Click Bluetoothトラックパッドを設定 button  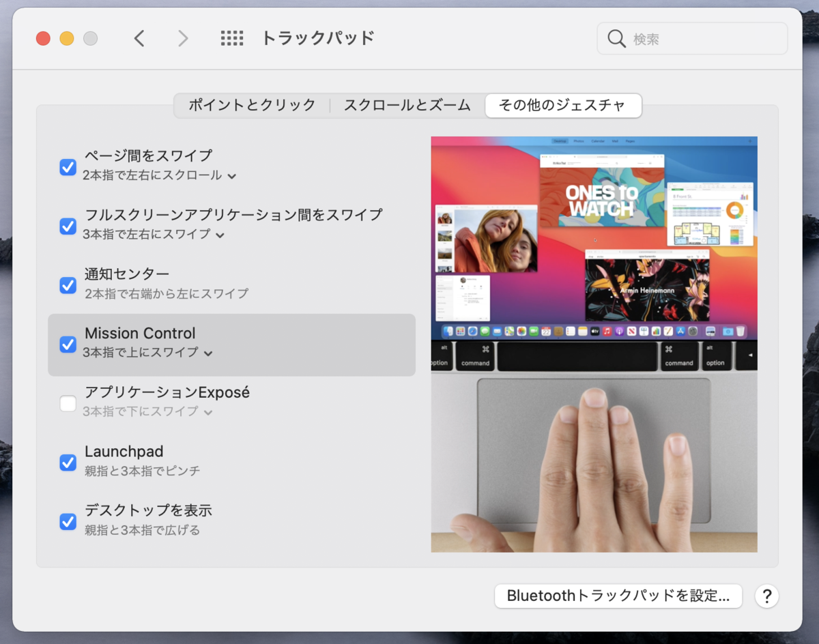tap(618, 596)
